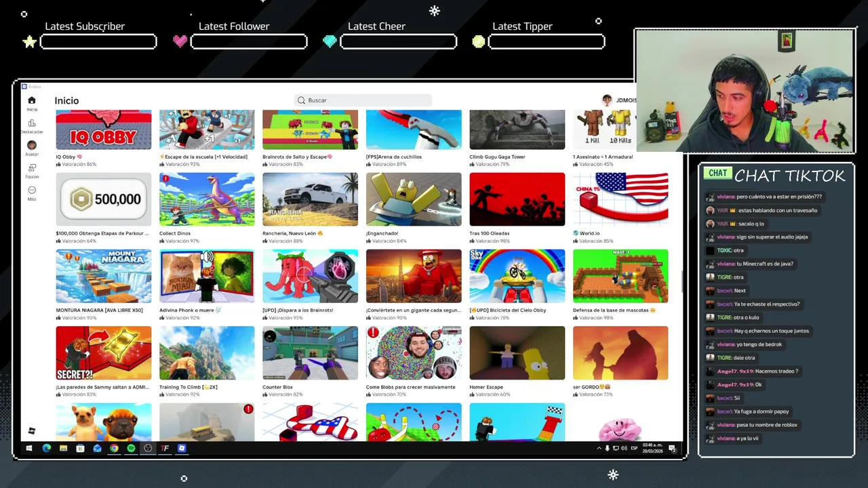
Task: Open the Destacadas charts sidebar icon
Action: 32,123
